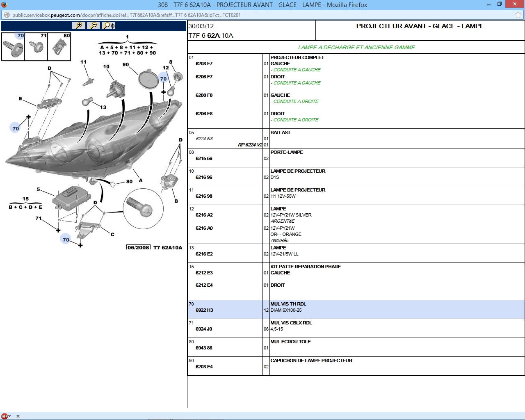Click the screw 71 thumbnail image
This screenshot has width=525, height=420.
(36, 47)
